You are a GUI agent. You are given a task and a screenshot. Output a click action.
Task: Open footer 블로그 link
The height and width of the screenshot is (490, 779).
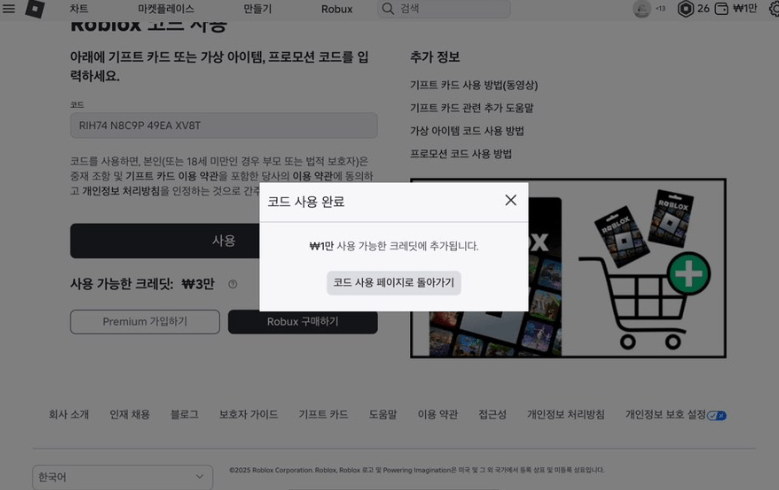pyautogui.click(x=184, y=414)
